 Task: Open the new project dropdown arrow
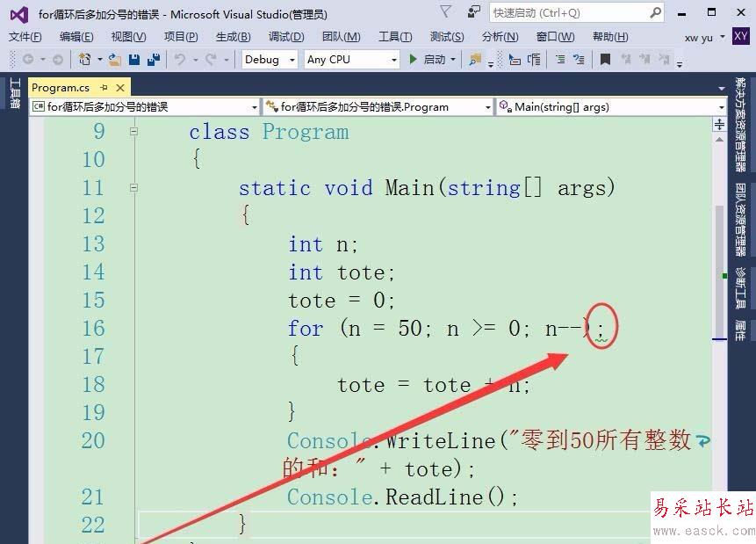coord(100,60)
